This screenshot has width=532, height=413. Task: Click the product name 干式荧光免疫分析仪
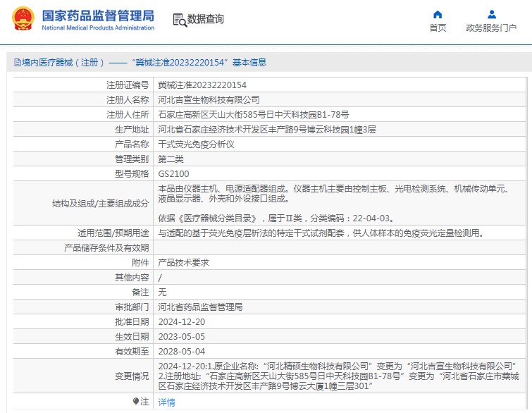coord(196,144)
